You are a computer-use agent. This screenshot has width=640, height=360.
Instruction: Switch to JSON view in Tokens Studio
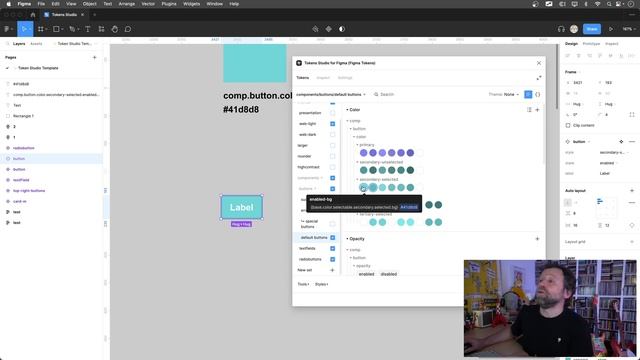tap(538, 94)
